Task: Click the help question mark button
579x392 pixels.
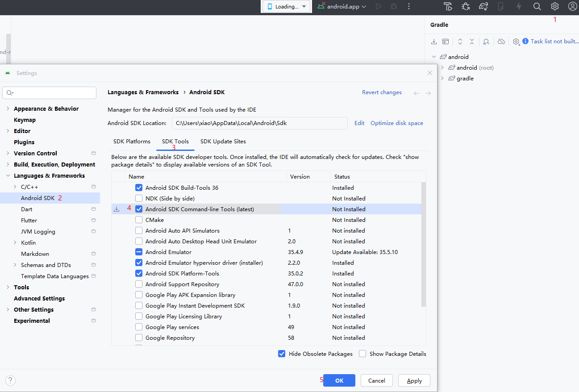Action: [10, 380]
